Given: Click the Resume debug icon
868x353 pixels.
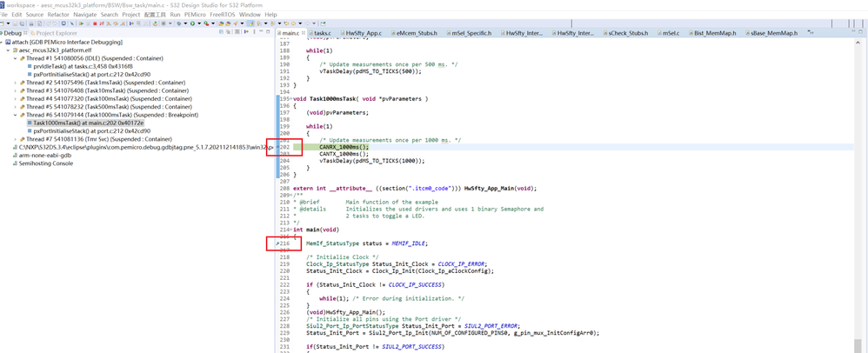Looking at the screenshot, I should tap(81, 23).
